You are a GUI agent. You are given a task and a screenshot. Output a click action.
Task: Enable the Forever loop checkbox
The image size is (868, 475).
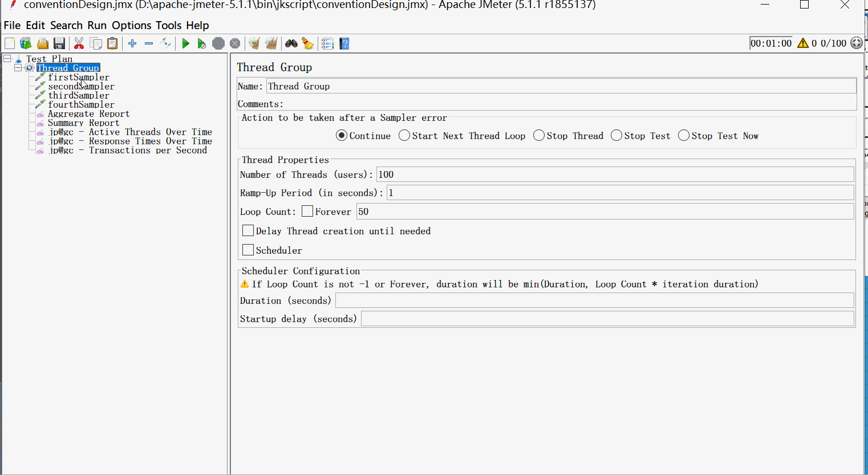[307, 212]
